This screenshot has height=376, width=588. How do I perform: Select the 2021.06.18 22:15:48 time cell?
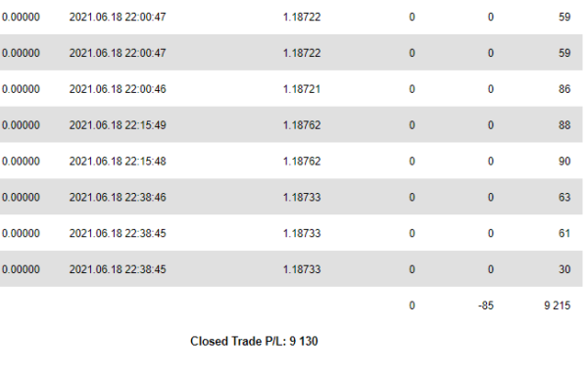click(118, 161)
